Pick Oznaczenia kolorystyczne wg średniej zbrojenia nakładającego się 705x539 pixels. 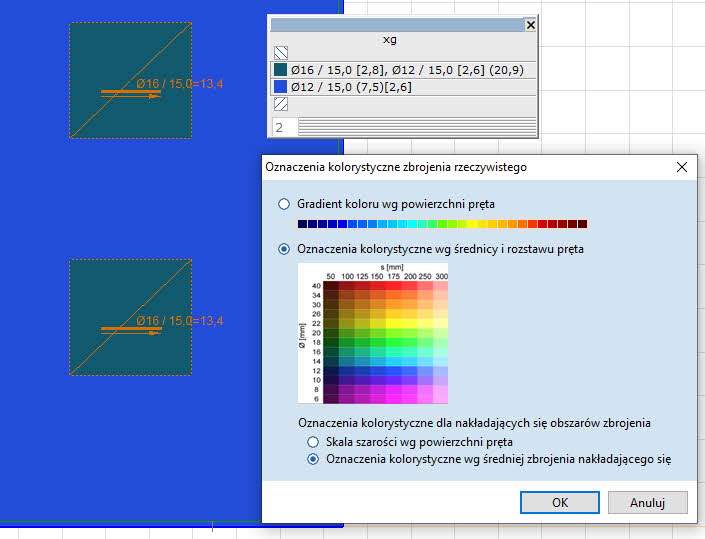coord(313,459)
